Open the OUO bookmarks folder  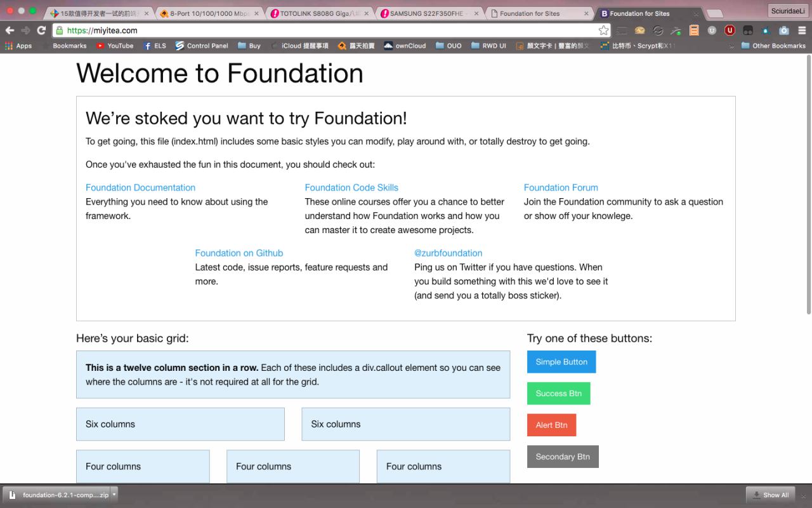click(x=449, y=46)
